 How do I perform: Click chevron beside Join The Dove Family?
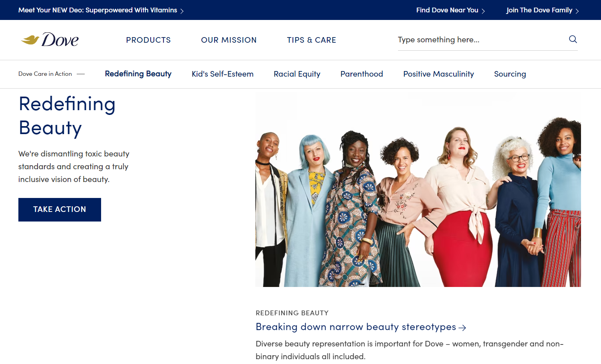pyautogui.click(x=577, y=11)
